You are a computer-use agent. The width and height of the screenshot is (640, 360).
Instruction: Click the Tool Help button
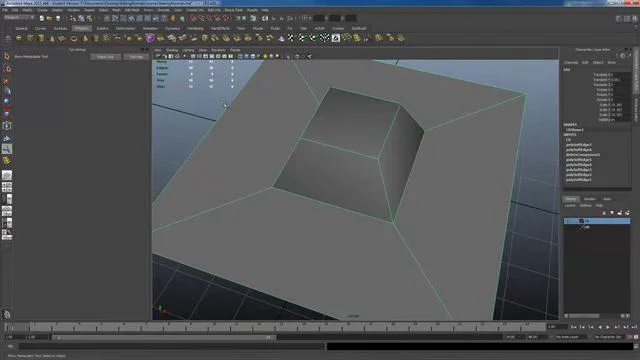click(x=136, y=57)
